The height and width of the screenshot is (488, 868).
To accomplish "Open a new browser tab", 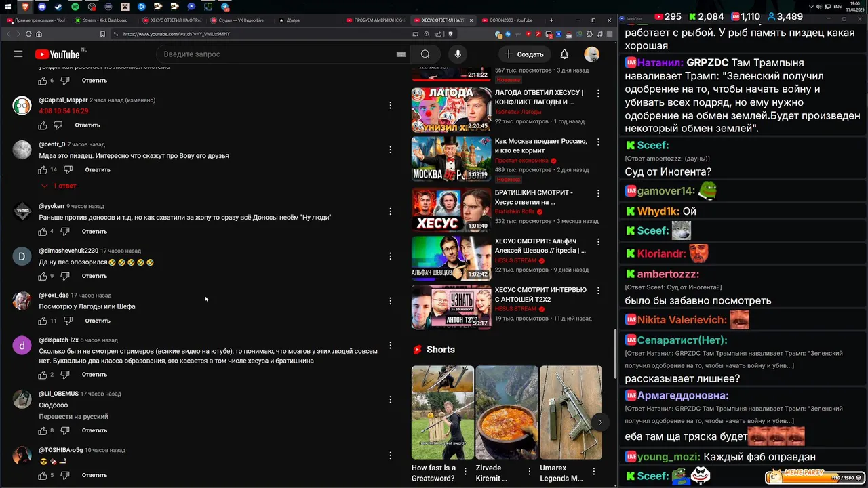I will click(x=551, y=20).
